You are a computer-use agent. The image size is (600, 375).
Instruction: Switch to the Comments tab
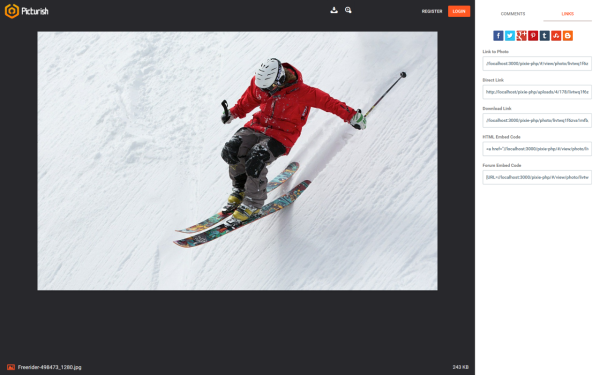[x=513, y=14]
